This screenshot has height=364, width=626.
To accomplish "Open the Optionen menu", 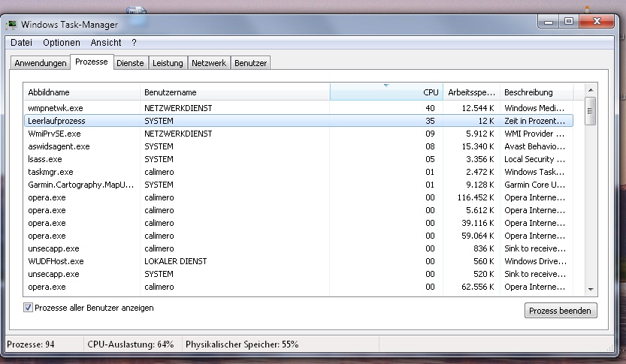I will (x=62, y=43).
